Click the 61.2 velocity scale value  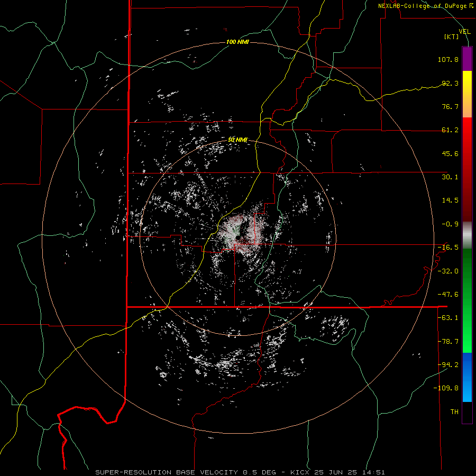tap(450, 130)
